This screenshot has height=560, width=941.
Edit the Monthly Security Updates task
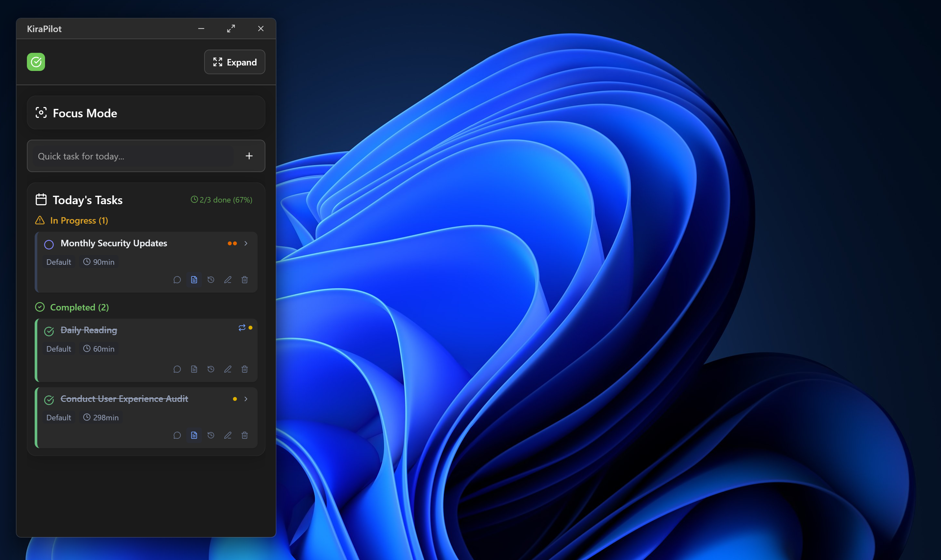coord(227,280)
